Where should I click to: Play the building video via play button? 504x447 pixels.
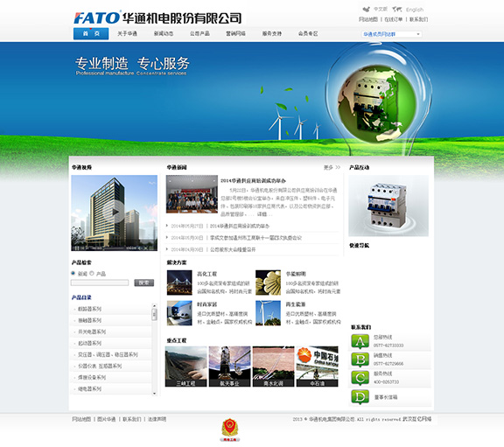point(114,212)
